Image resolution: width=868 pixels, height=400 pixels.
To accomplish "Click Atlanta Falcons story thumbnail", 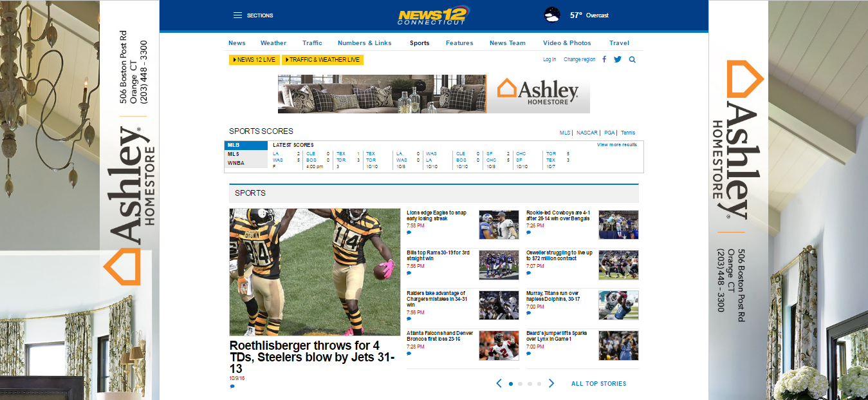I will pyautogui.click(x=499, y=345).
